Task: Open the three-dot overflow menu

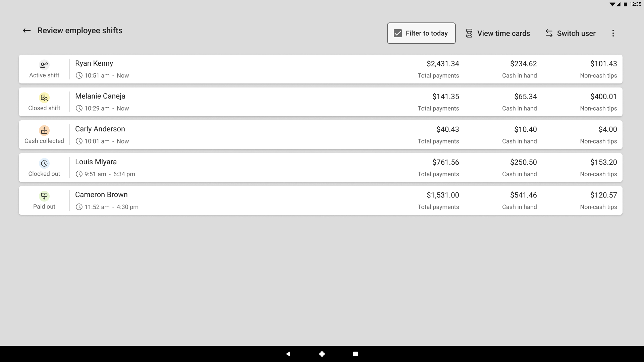Action: click(x=613, y=33)
